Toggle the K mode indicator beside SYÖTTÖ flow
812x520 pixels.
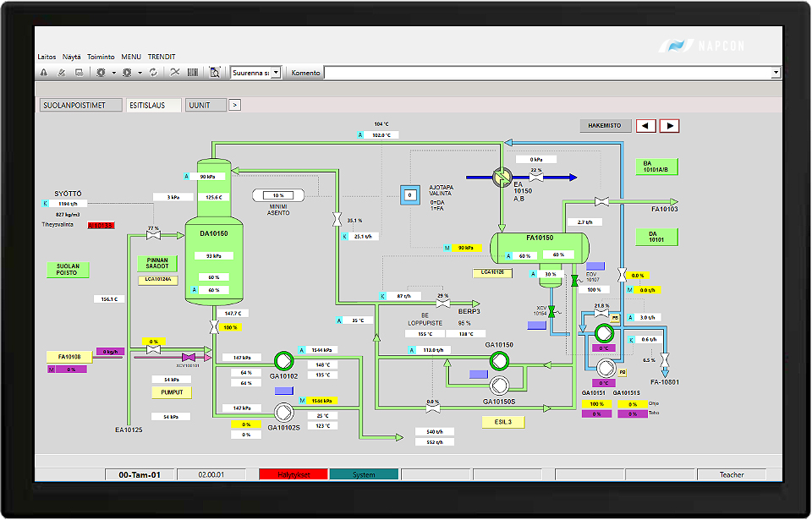pos(46,204)
